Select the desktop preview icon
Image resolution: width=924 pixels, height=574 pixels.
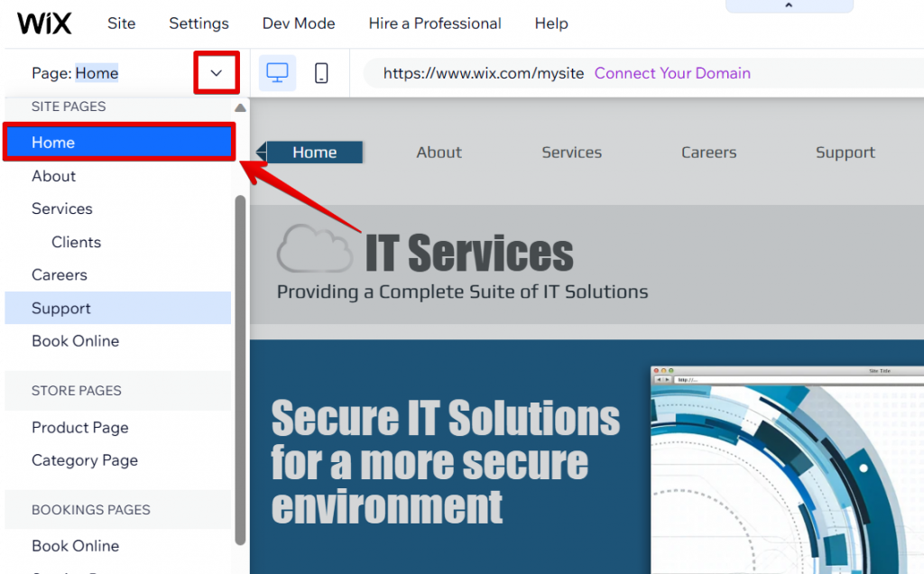click(277, 73)
